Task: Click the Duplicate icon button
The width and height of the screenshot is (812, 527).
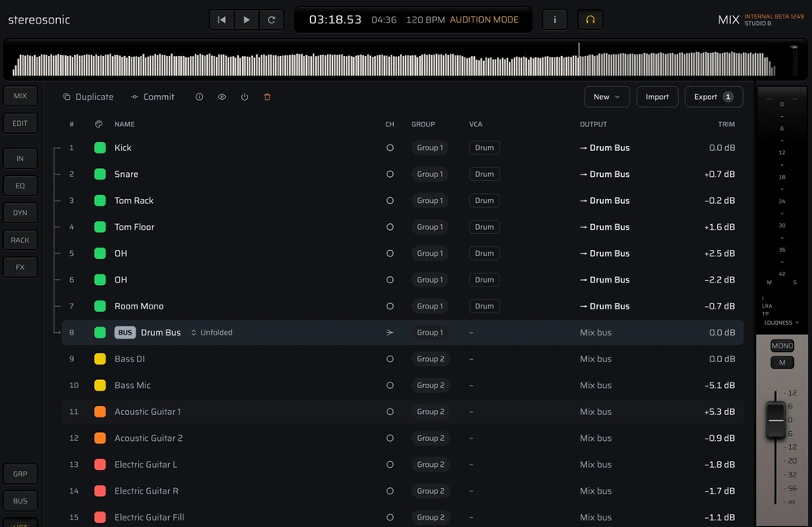Action: pos(88,97)
